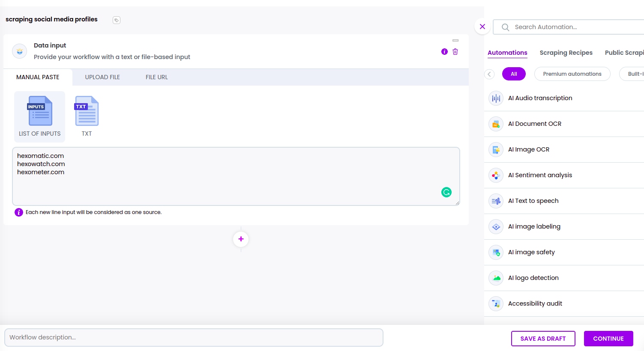Open the Scraping Recipes tab
This screenshot has width=644, height=351.
(x=566, y=53)
